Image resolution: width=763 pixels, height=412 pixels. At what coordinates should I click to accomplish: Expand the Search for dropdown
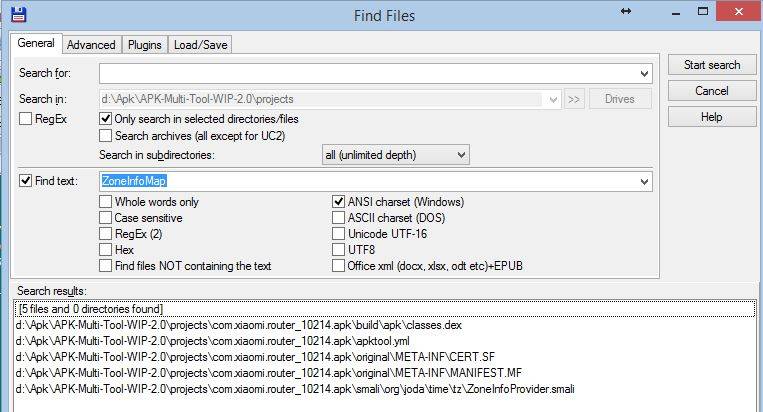(x=645, y=73)
